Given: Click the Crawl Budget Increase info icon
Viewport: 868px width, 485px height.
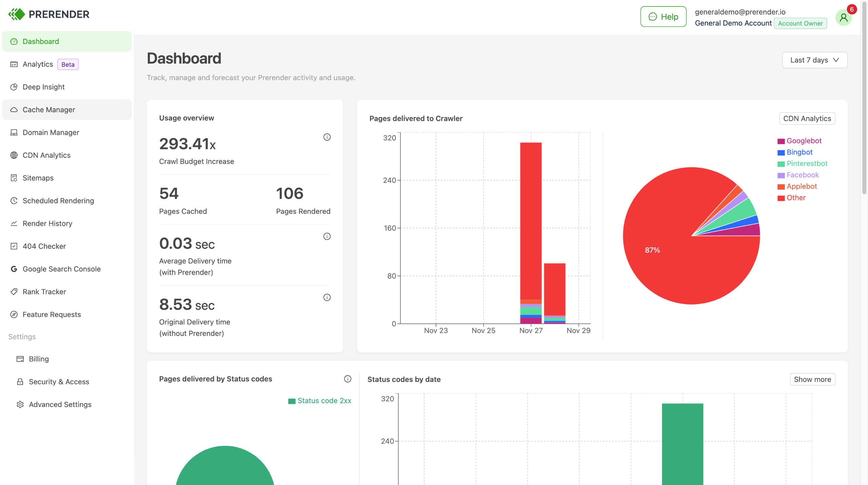Looking at the screenshot, I should pos(327,137).
